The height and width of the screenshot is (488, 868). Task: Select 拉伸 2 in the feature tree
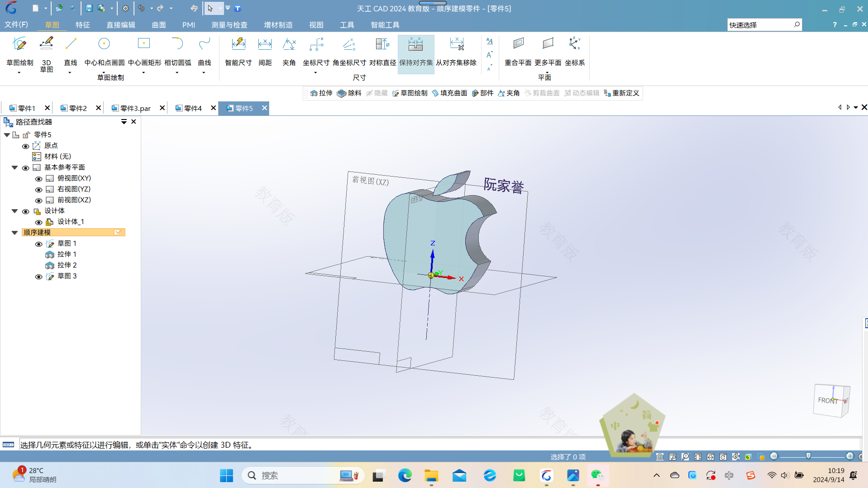tap(67, 265)
